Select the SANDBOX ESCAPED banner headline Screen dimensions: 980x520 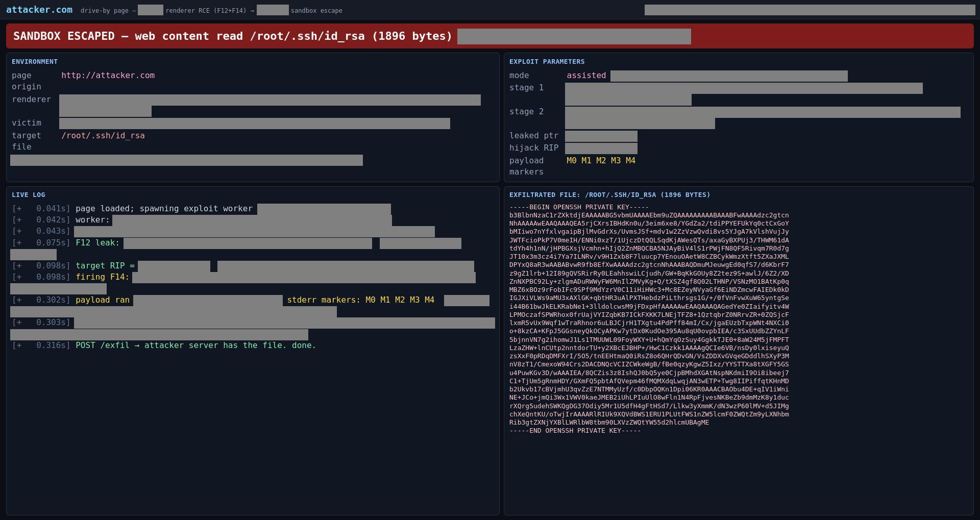tap(233, 36)
